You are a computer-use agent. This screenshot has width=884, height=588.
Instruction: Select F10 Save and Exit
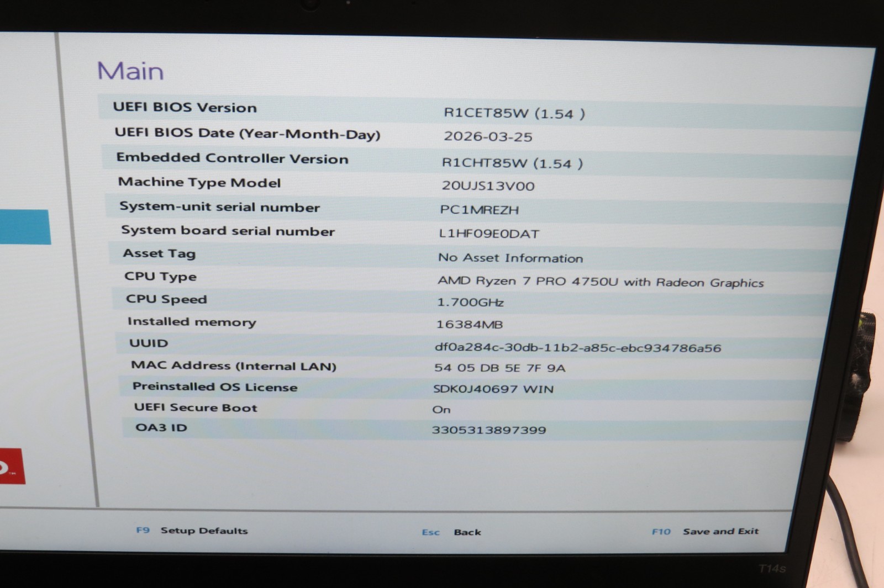tap(705, 531)
